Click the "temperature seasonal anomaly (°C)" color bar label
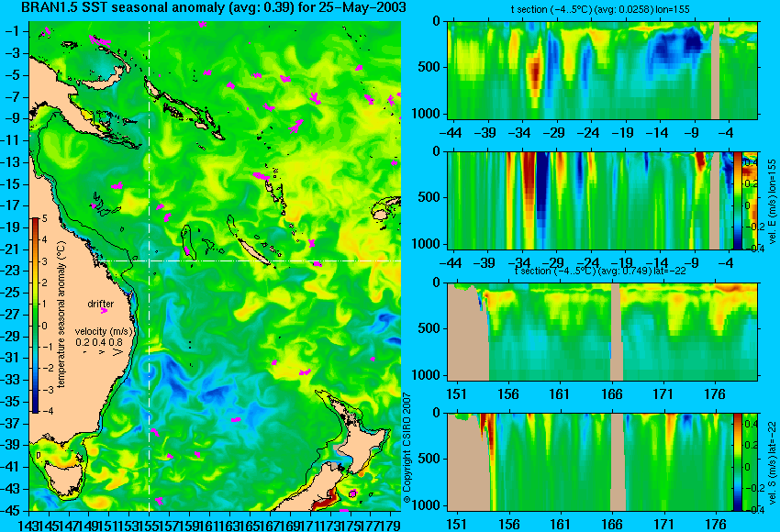The height and width of the screenshot is (532, 780). (61, 315)
